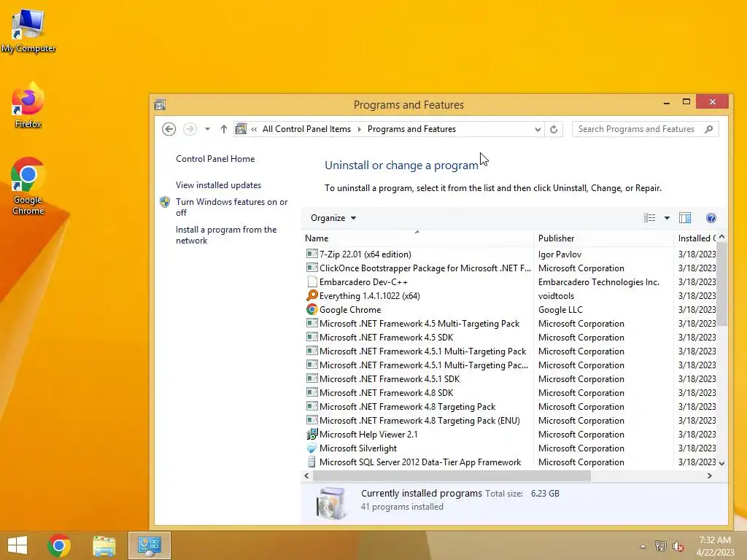
Task: Select Microsoft .NET Framework 4.8 SDK
Action: coord(510,393)
